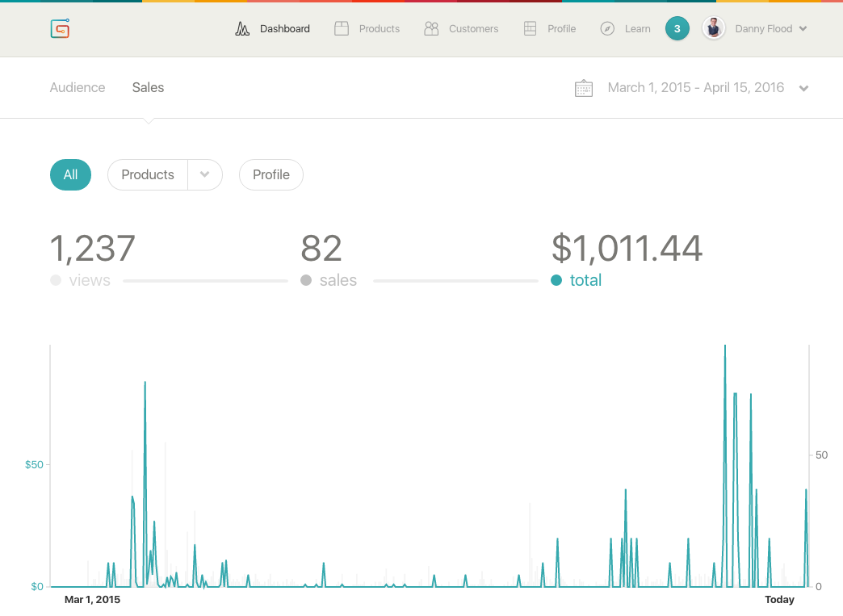Open the date range dropdown arrow
843x616 pixels.
(x=803, y=88)
